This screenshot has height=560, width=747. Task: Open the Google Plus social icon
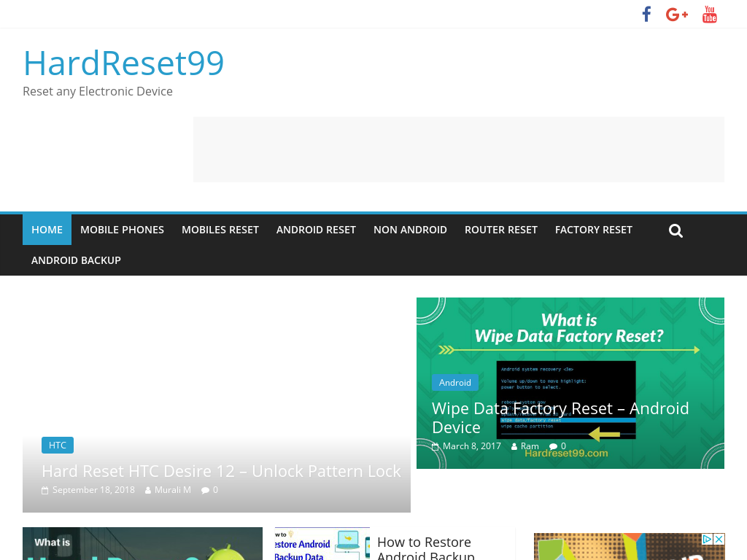pyautogui.click(x=676, y=15)
